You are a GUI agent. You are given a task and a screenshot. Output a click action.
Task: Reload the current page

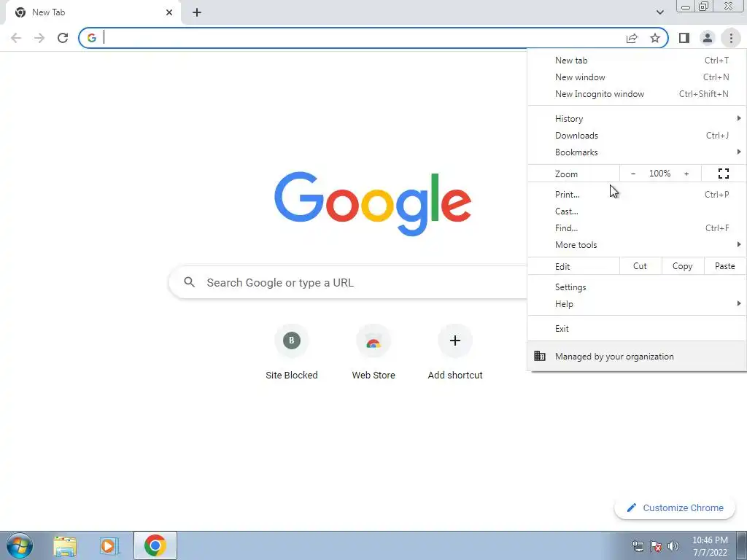(63, 38)
